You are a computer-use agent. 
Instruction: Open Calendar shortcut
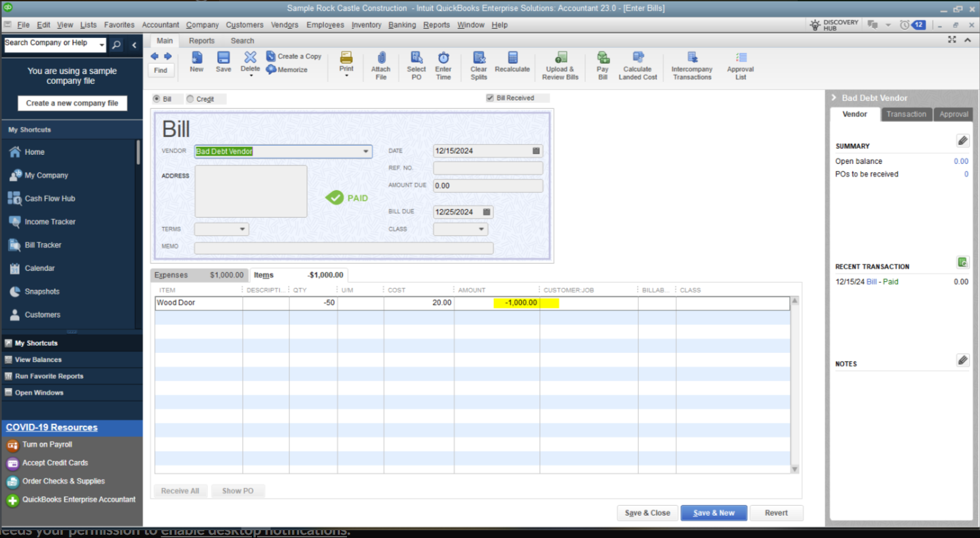point(39,268)
